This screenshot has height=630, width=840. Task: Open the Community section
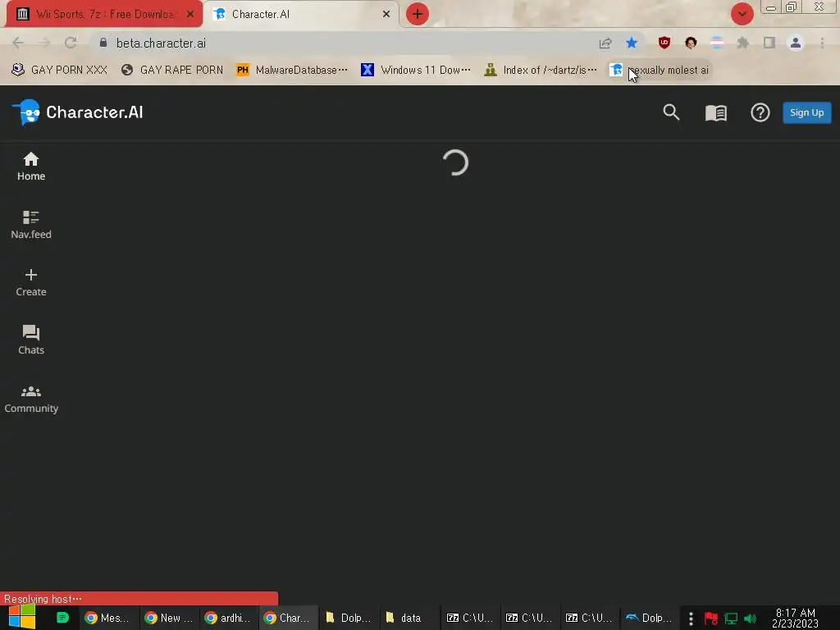pos(31,399)
